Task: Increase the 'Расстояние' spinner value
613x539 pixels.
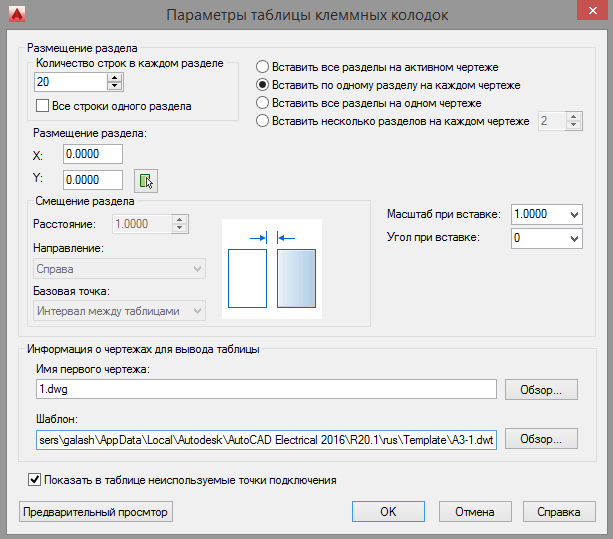Action: tap(179, 220)
